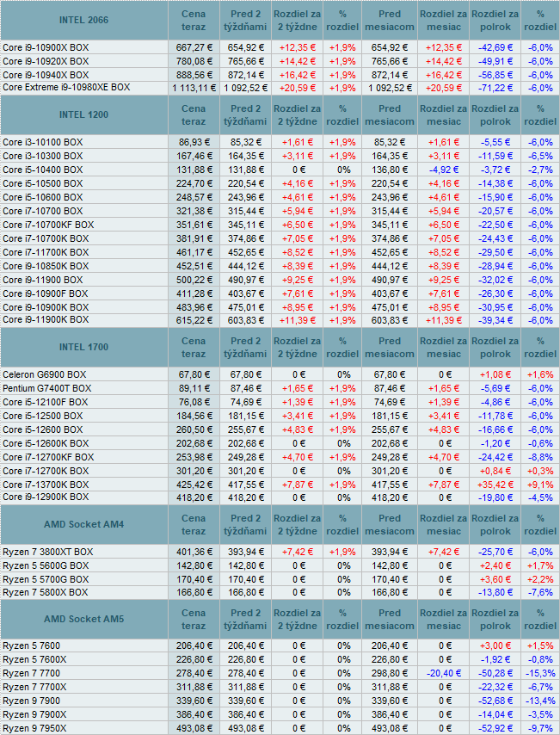
Task: Select the price 1 113,11 € cell
Action: click(194, 88)
